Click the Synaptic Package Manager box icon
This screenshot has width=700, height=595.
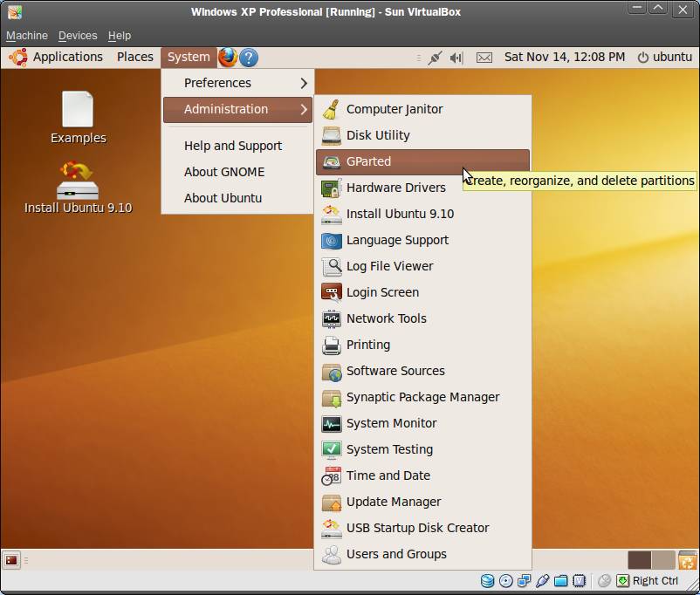(x=331, y=397)
